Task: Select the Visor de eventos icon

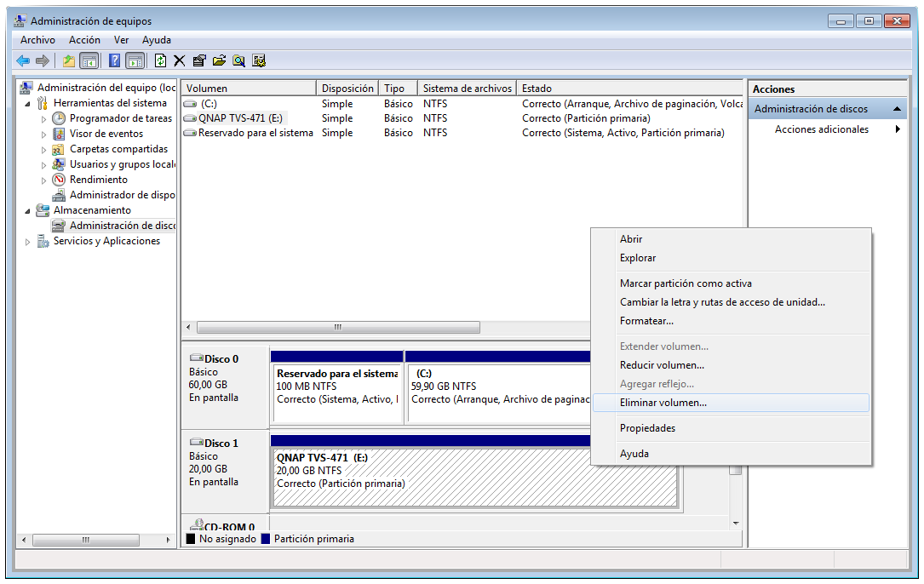Action: (59, 134)
